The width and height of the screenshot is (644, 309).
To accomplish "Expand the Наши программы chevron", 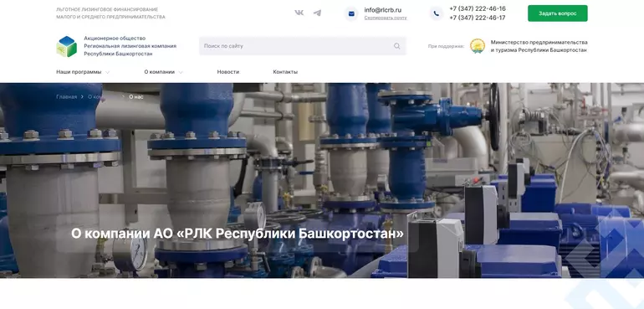I will click(x=107, y=72).
